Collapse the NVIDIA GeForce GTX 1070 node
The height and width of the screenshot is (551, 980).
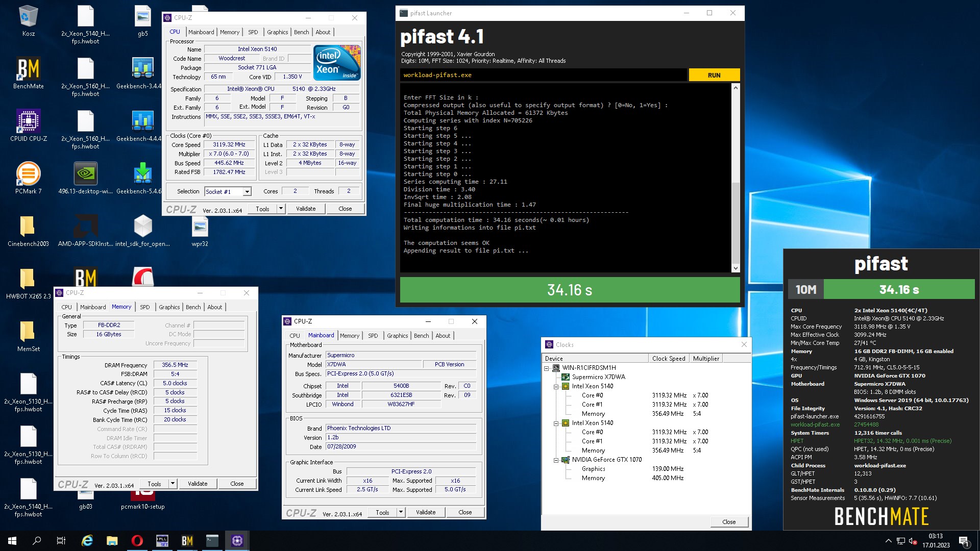(x=556, y=460)
